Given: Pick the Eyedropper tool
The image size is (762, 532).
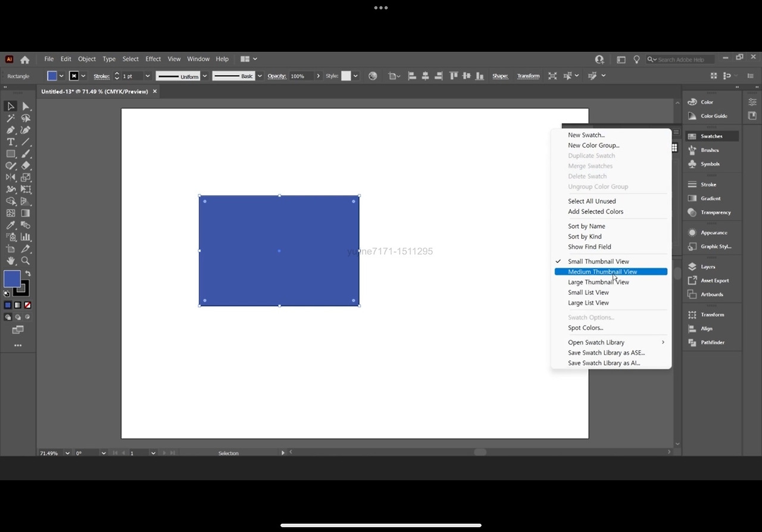Looking at the screenshot, I should point(11,225).
